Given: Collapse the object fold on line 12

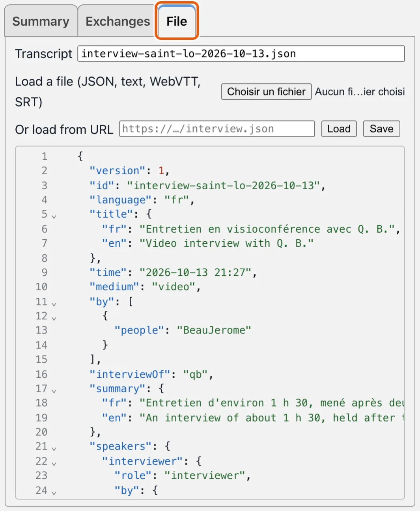Looking at the screenshot, I should click(x=54, y=318).
